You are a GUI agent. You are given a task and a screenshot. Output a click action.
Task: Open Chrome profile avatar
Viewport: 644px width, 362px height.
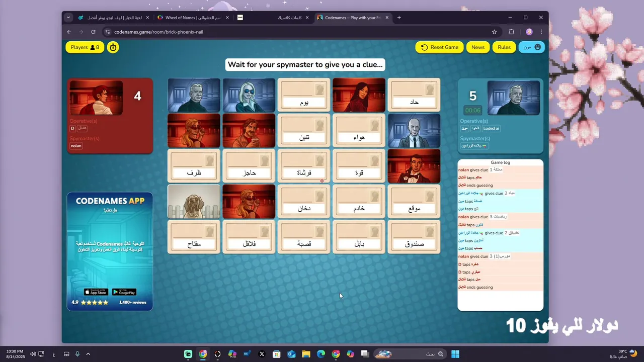pos(529,32)
